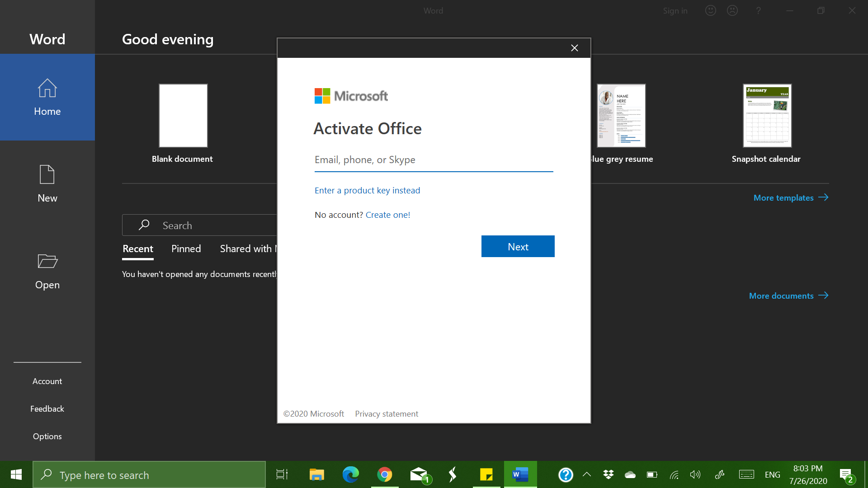Open the Wi-Fi network icon

point(674,474)
